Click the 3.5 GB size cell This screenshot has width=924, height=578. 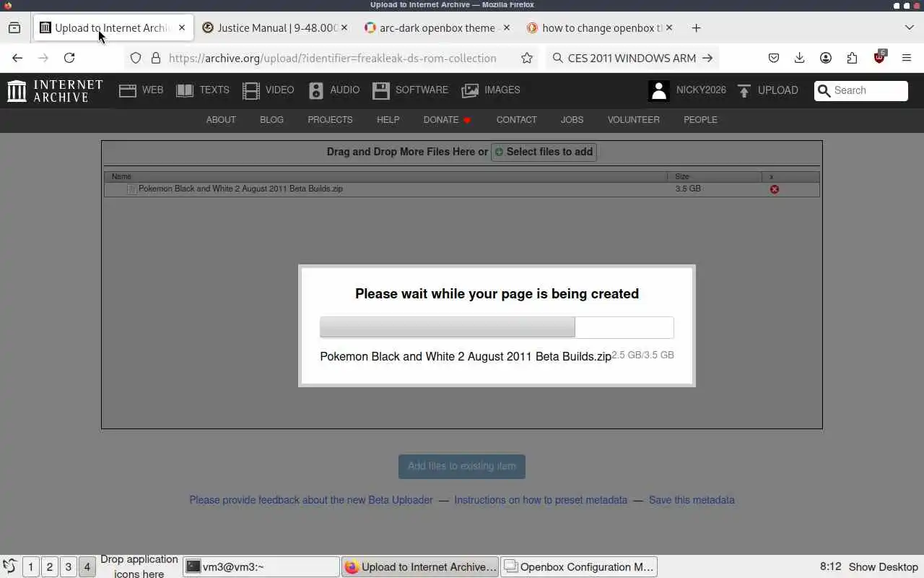(x=688, y=189)
